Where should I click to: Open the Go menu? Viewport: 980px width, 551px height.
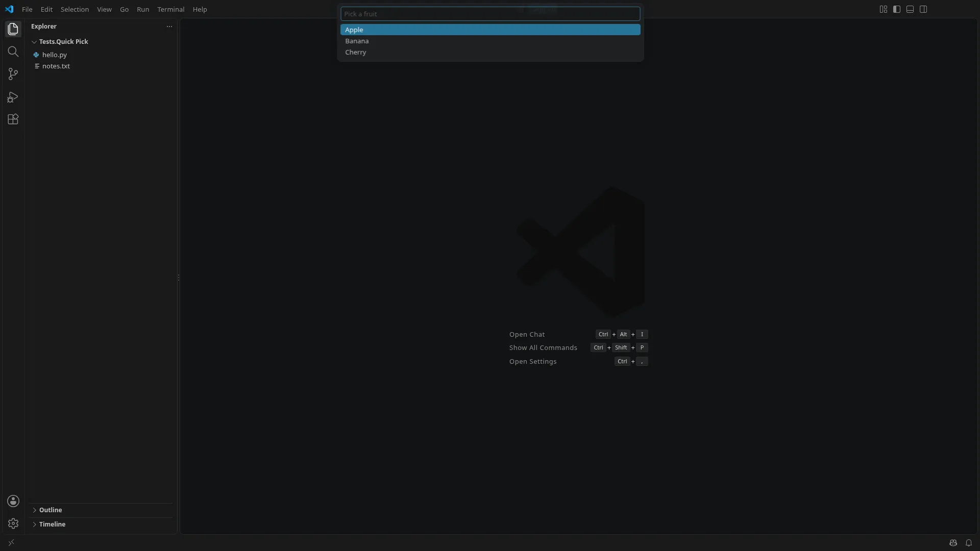click(x=124, y=9)
